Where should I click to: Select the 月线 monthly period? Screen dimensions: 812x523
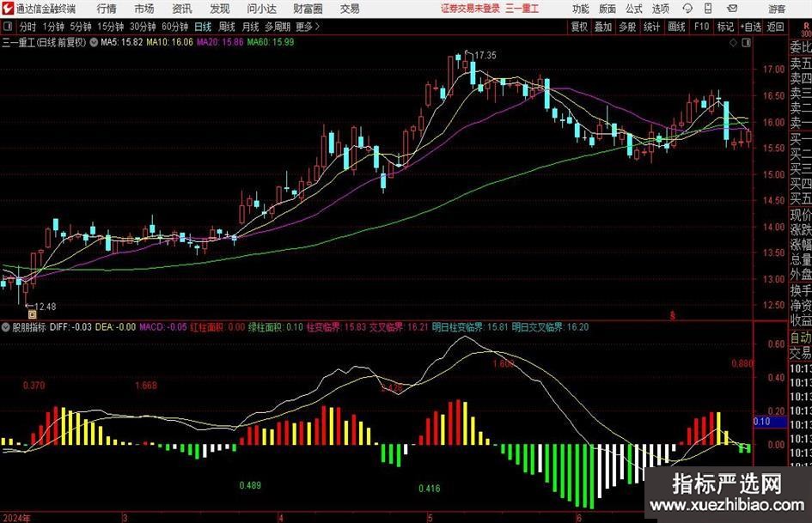point(250,27)
